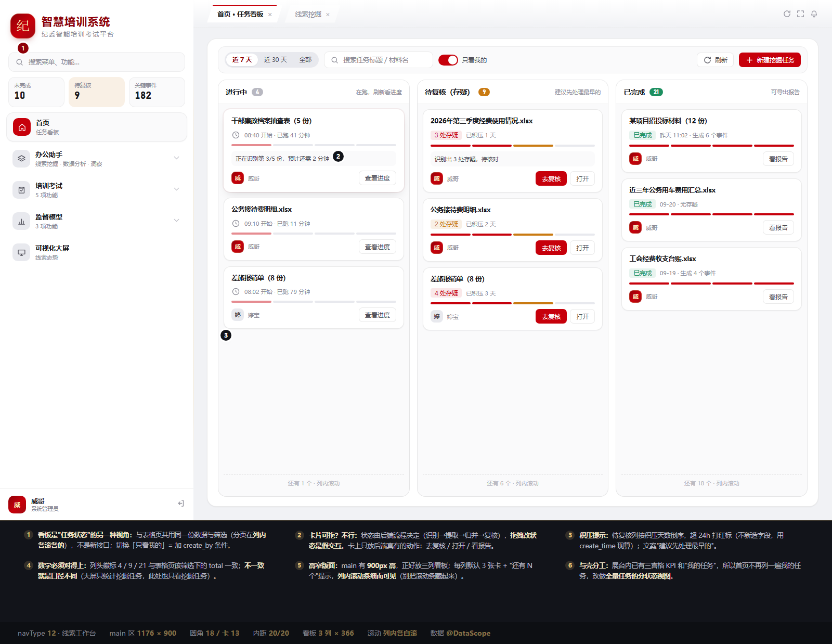The height and width of the screenshot is (644, 832).
Task: Click 查看进度 on 公务接待费明细 in-progress card
Action: [x=378, y=247]
